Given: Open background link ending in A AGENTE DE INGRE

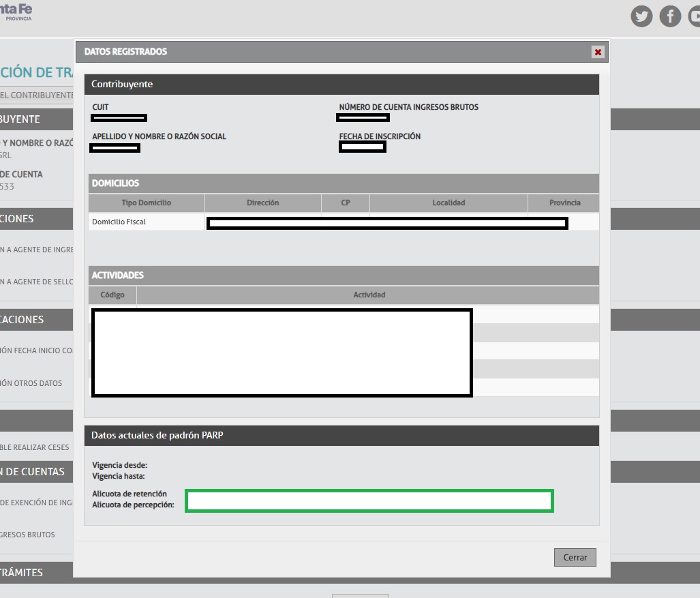Looking at the screenshot, I should 36,250.
